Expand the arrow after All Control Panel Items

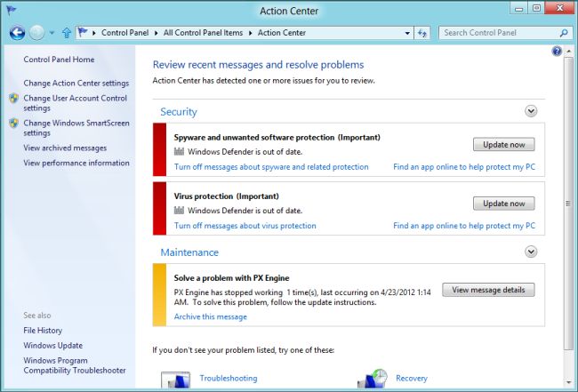tap(250, 33)
